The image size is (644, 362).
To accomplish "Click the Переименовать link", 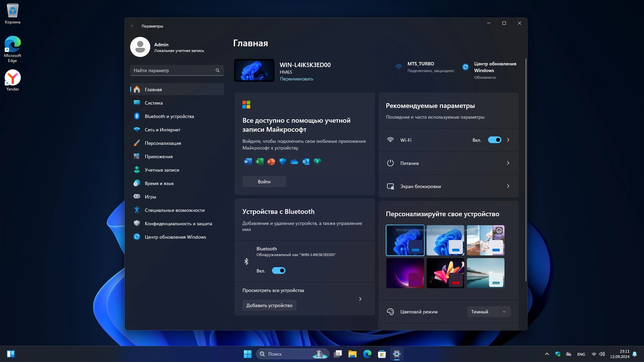I will 297,79.
